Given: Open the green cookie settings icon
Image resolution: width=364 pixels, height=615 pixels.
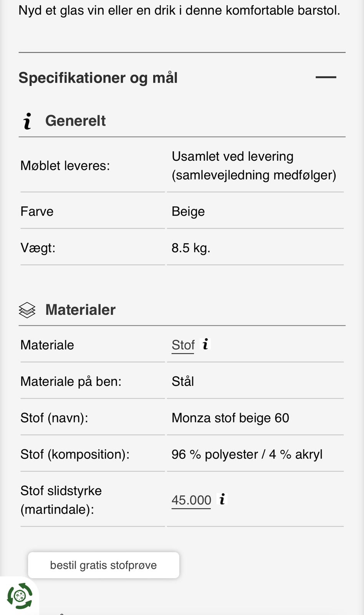Looking at the screenshot, I should (x=20, y=596).
